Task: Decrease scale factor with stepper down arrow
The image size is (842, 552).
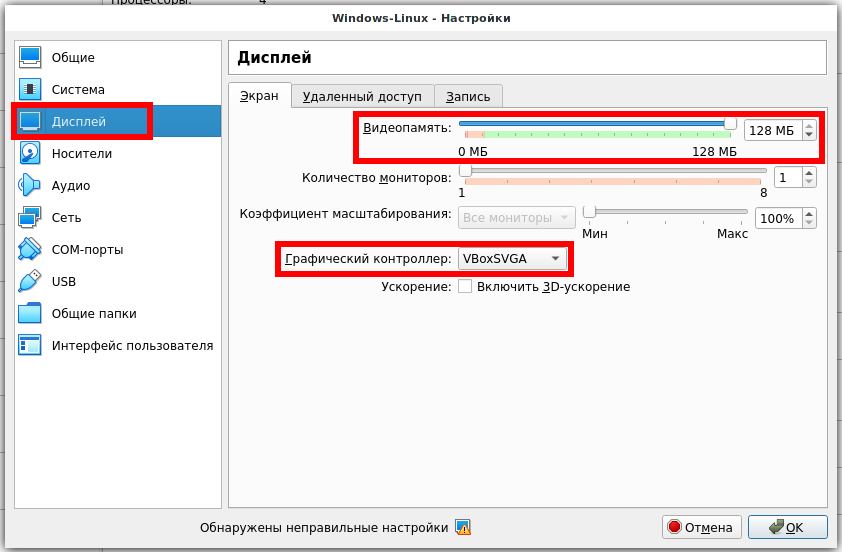Action: (809, 224)
